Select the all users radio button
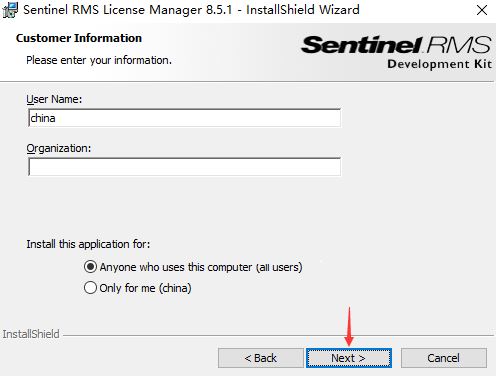Viewport: 496px width, 376px height. (90, 267)
